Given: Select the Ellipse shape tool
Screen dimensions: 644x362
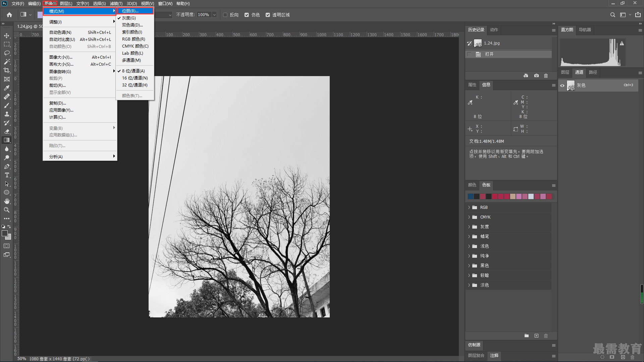Looking at the screenshot, I should point(7,192).
